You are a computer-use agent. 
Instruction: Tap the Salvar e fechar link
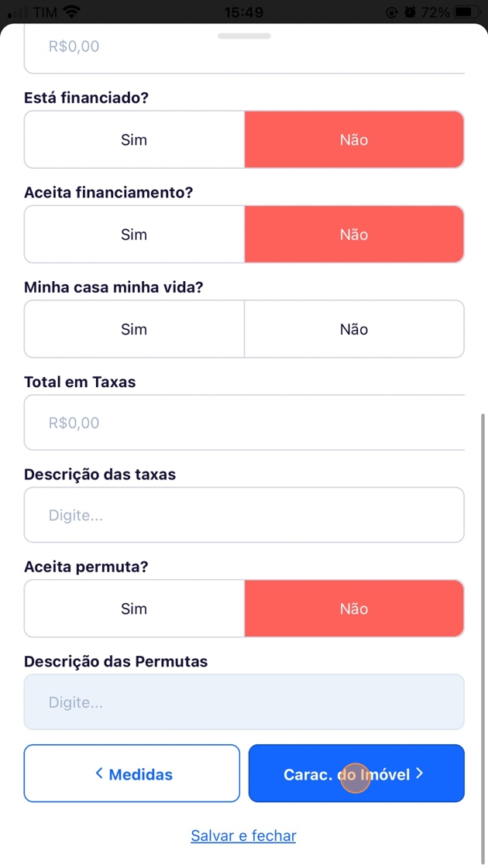[x=243, y=836]
